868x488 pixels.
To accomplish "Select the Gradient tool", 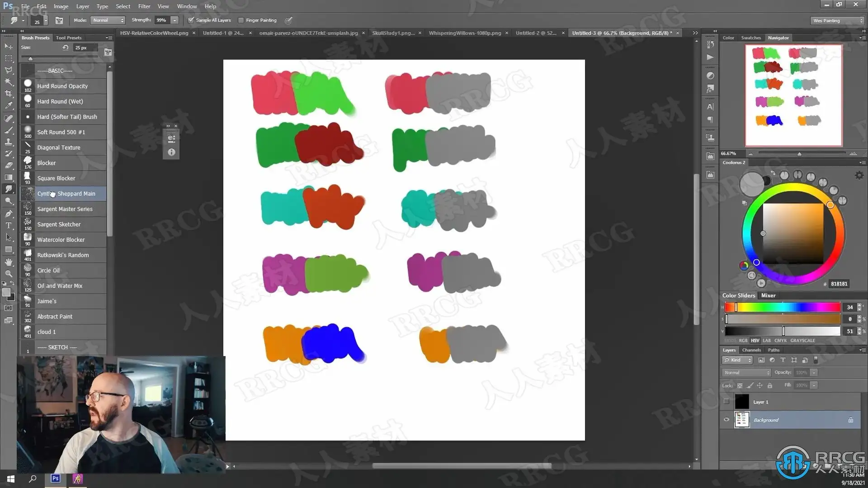I will pyautogui.click(x=9, y=177).
